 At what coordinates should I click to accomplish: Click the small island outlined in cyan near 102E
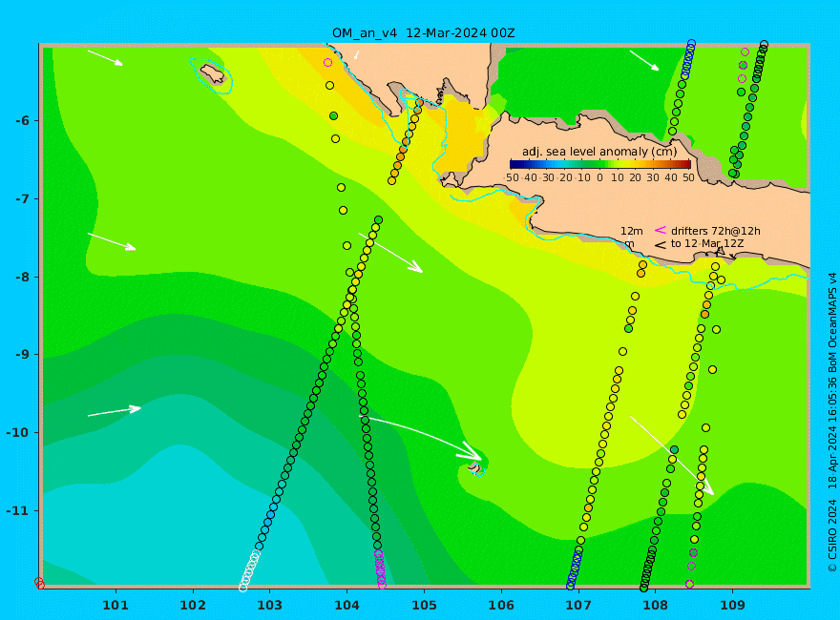tap(212, 74)
